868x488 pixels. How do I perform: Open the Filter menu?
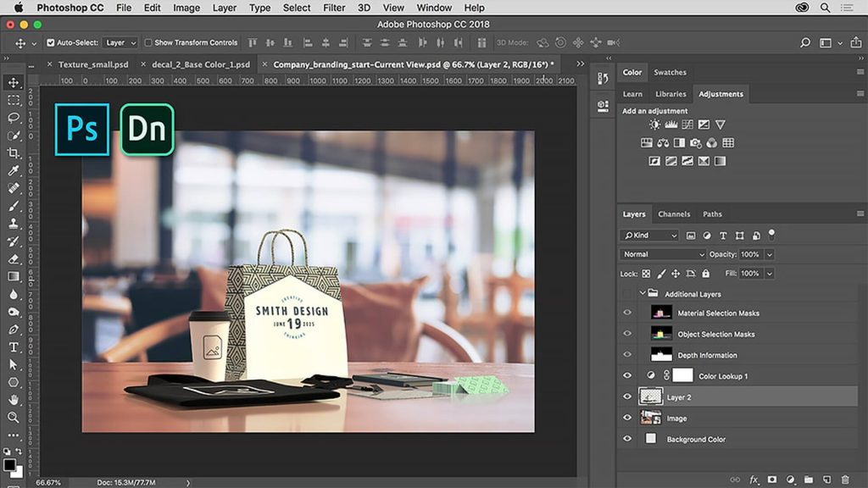333,8
